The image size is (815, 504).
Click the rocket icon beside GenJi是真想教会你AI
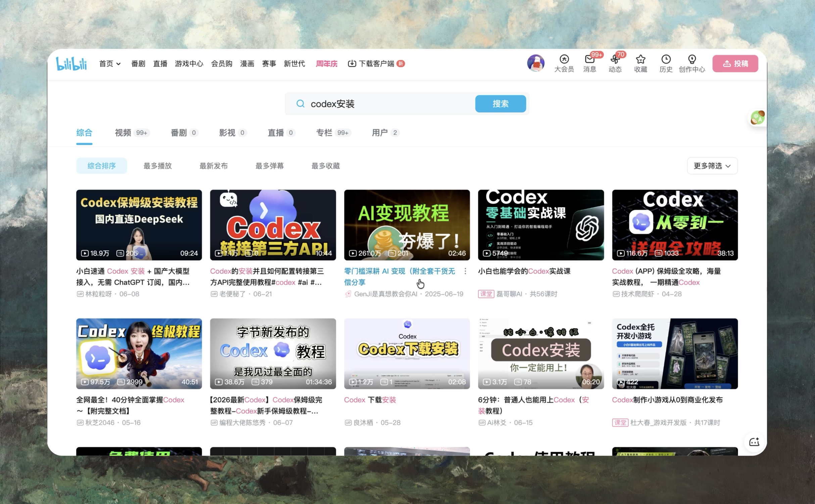[x=348, y=294]
